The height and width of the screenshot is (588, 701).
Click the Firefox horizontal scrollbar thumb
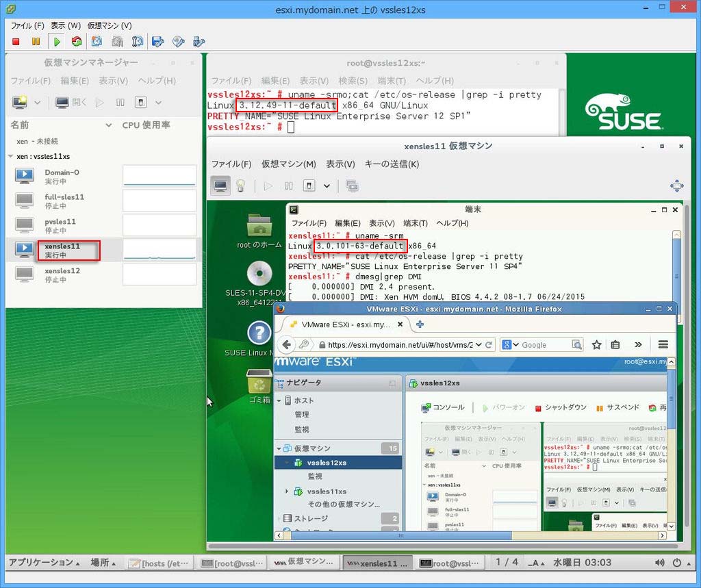pos(401,535)
